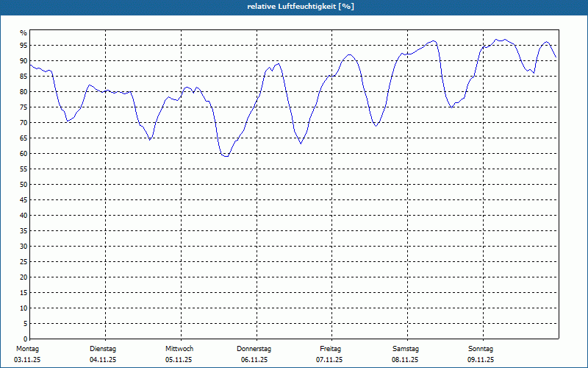Click the date 03.11.25
This screenshot has width=588, height=368.
[27, 360]
